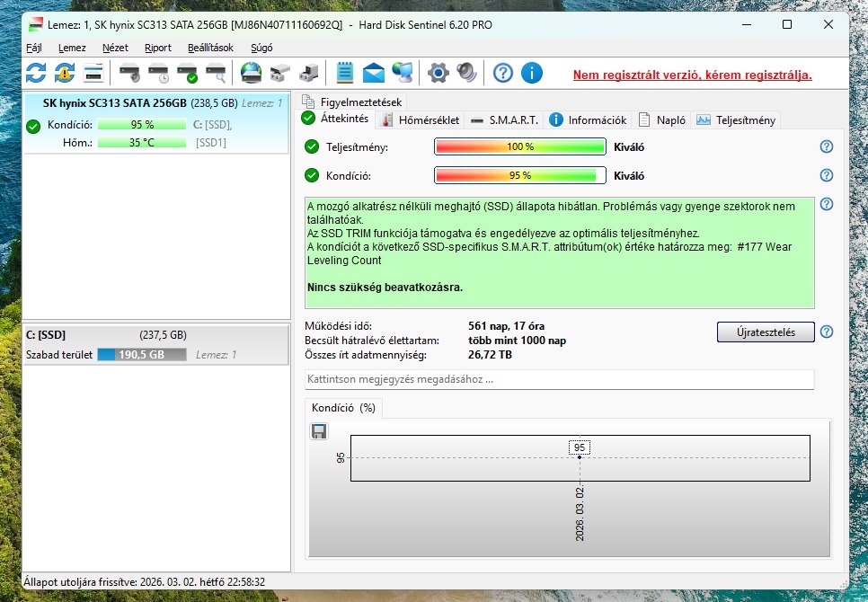868x602 pixels.
Task: Click help icon next to green status text
Action: [827, 204]
